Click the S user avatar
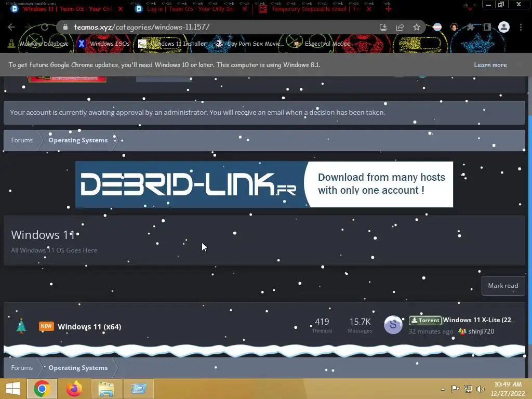 (393, 325)
